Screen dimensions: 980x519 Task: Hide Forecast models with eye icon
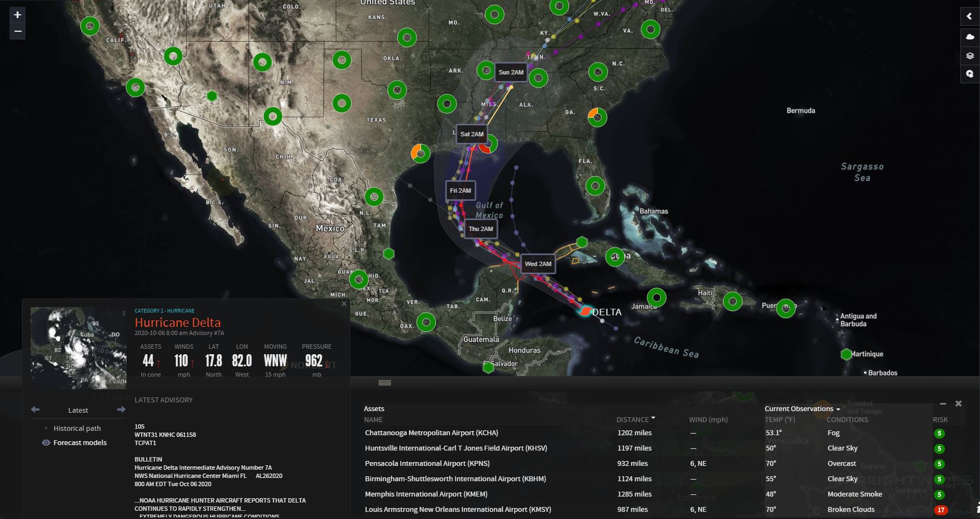coord(46,443)
